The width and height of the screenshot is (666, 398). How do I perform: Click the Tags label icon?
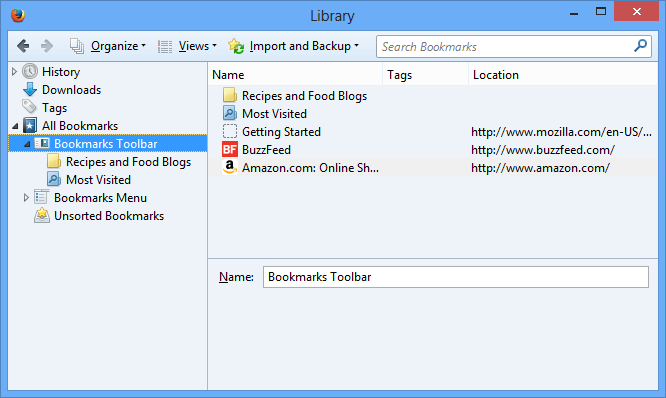[x=30, y=107]
